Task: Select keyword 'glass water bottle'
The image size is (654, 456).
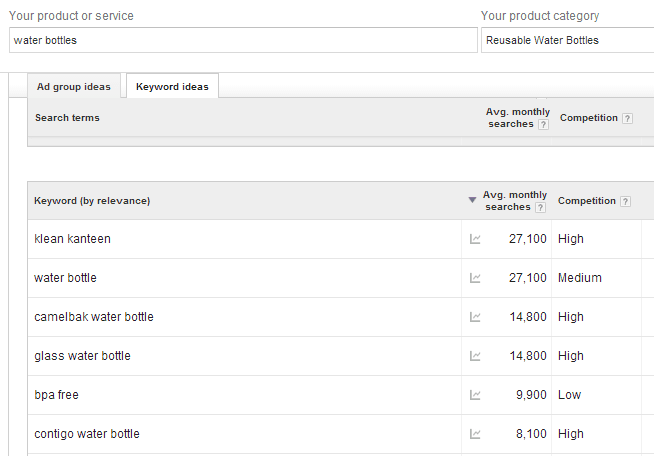Action: click(83, 356)
